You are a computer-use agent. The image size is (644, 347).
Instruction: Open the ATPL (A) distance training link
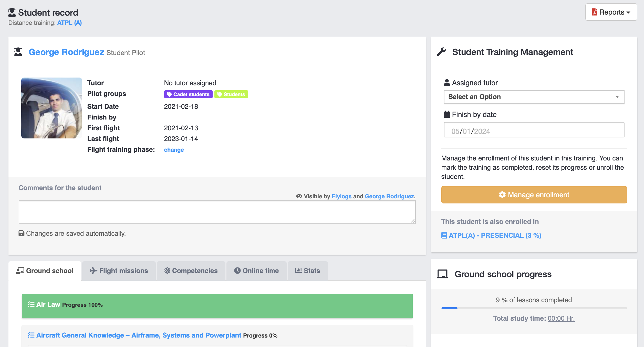click(69, 23)
